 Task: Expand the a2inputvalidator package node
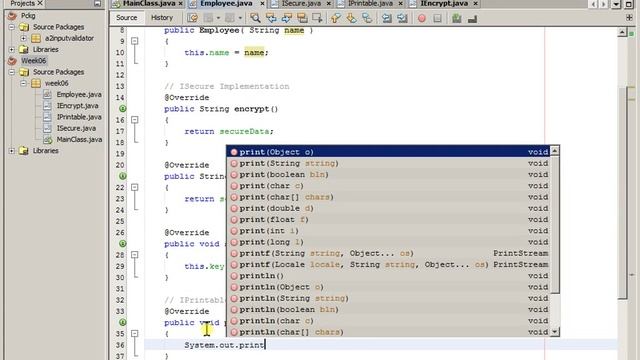click(x=23, y=38)
